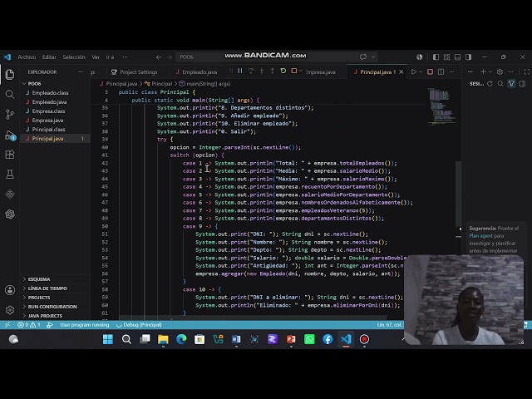Open the Search view in the activity bar
Image resolution: width=532 pixels, height=399 pixels.
(x=10, y=94)
